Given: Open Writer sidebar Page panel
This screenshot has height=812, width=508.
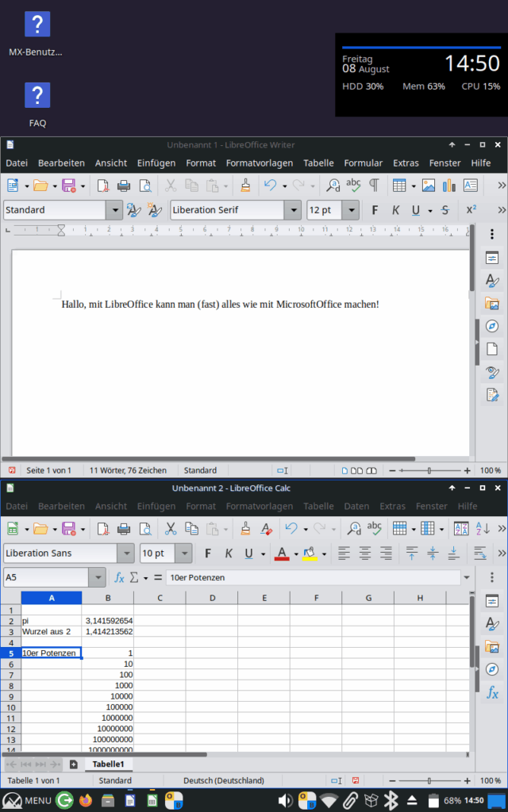Looking at the screenshot, I should 492,349.
